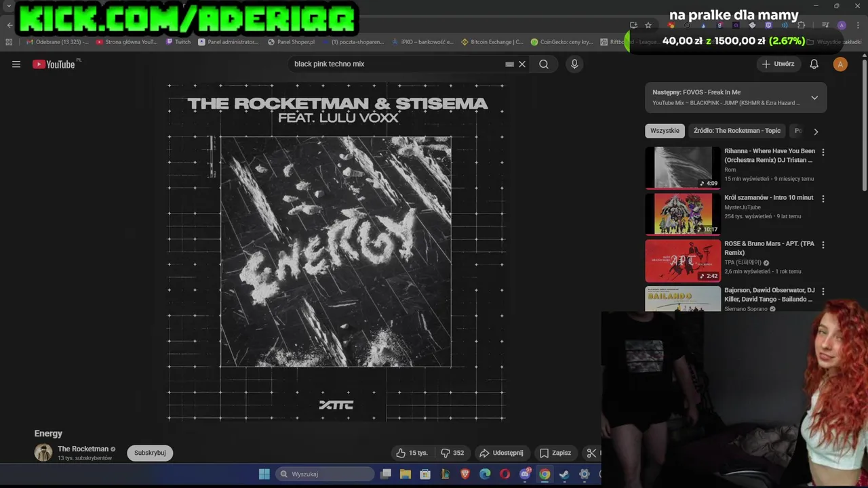Save the video with Zapisz

click(555, 453)
